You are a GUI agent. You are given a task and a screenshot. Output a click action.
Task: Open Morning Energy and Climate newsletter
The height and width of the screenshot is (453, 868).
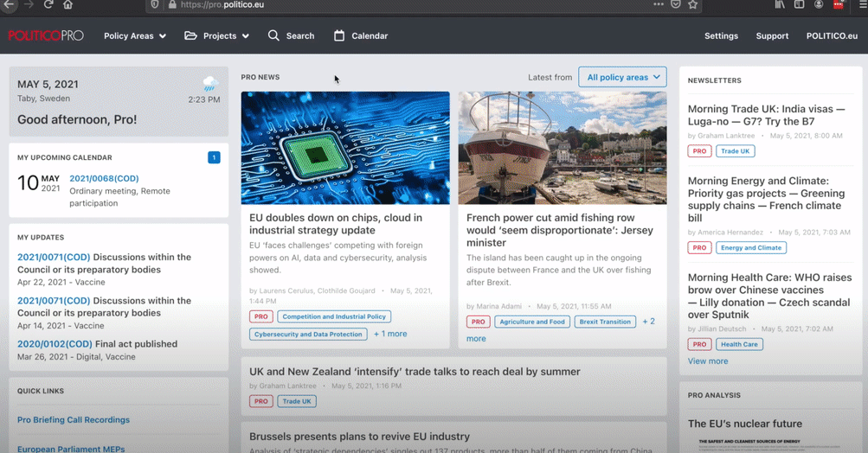pyautogui.click(x=766, y=199)
